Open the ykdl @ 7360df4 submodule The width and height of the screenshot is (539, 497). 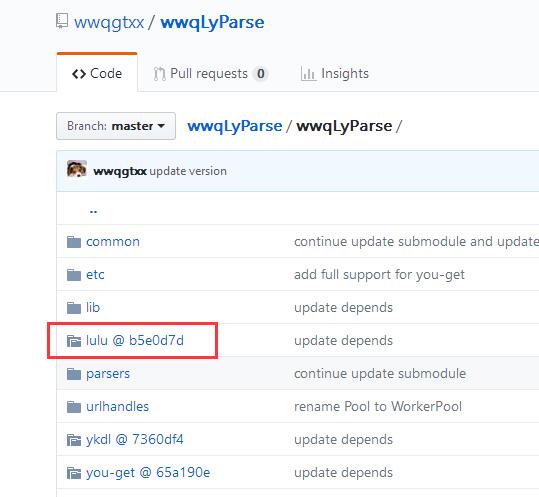tap(135, 440)
